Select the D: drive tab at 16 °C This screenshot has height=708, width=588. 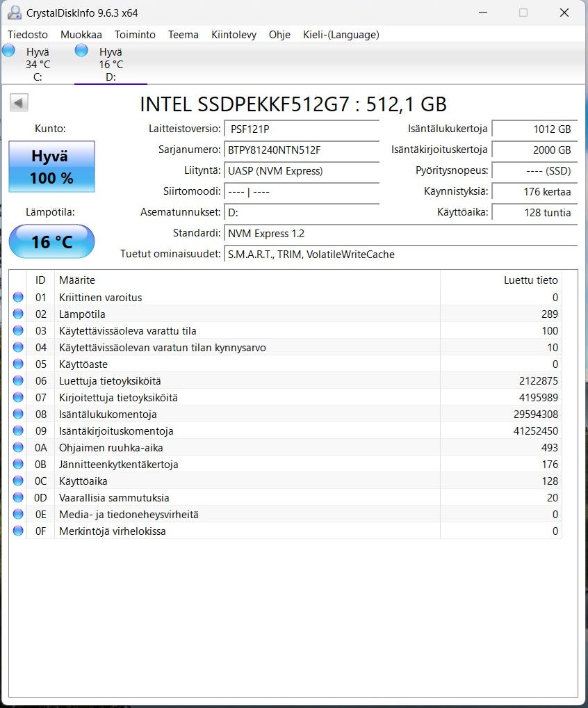pyautogui.click(x=111, y=64)
